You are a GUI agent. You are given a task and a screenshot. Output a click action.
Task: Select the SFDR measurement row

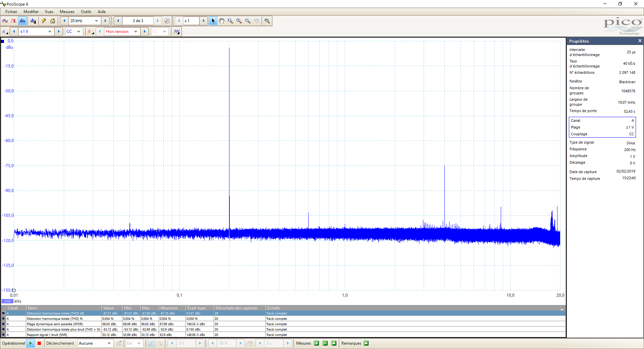point(283,324)
